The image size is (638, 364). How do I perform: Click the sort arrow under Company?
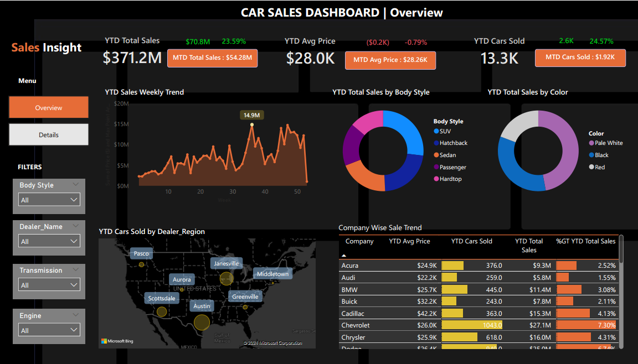pos(344,256)
